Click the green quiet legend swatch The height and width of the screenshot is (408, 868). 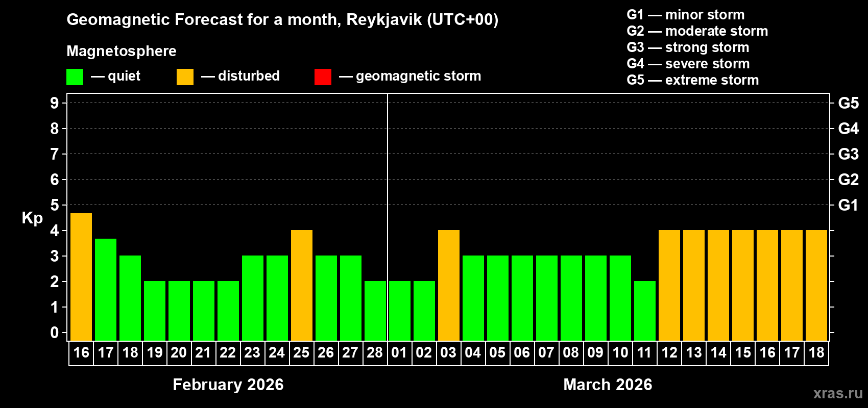point(75,77)
